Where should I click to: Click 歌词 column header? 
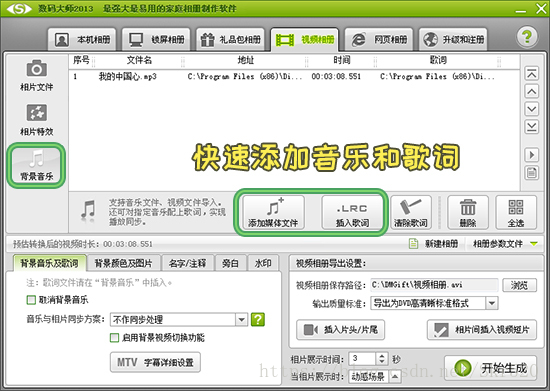[x=438, y=60]
